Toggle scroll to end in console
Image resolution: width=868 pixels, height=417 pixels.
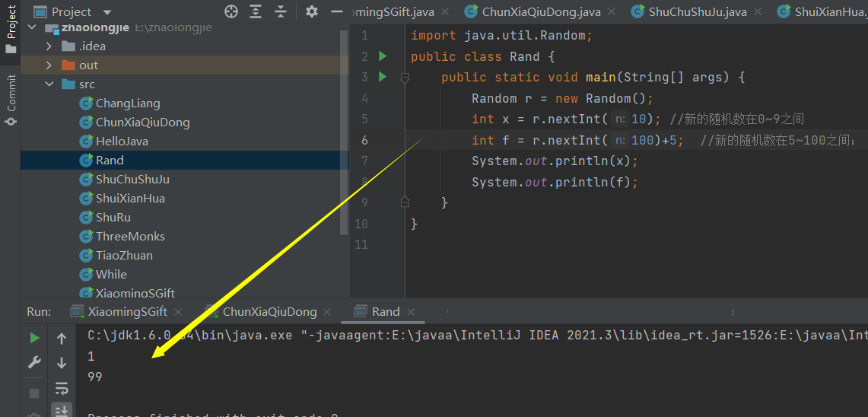coord(62,410)
